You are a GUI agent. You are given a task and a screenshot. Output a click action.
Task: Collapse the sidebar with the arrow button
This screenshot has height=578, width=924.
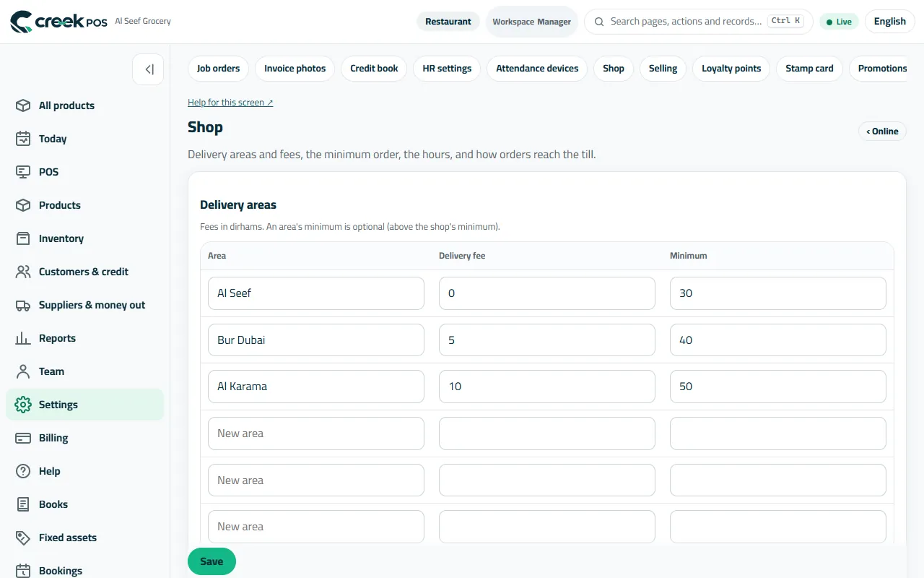click(148, 69)
